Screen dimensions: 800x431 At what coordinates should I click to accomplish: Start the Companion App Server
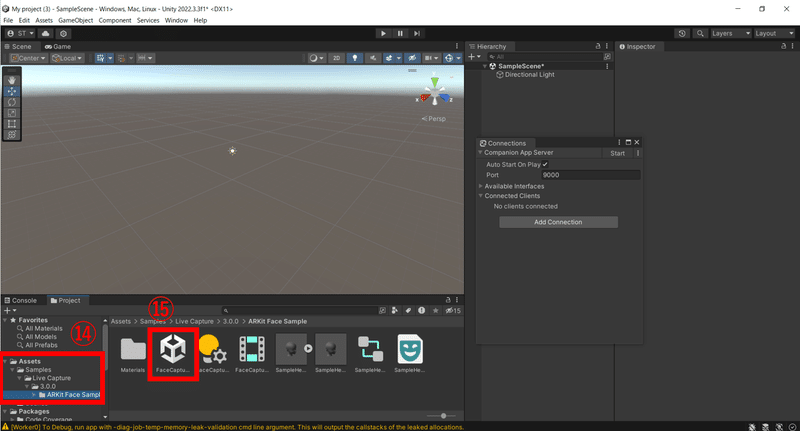click(617, 153)
